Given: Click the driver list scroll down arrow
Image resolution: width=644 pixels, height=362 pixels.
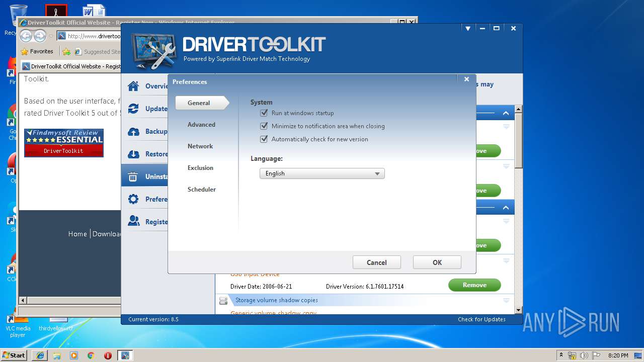Looking at the screenshot, I should (519, 311).
